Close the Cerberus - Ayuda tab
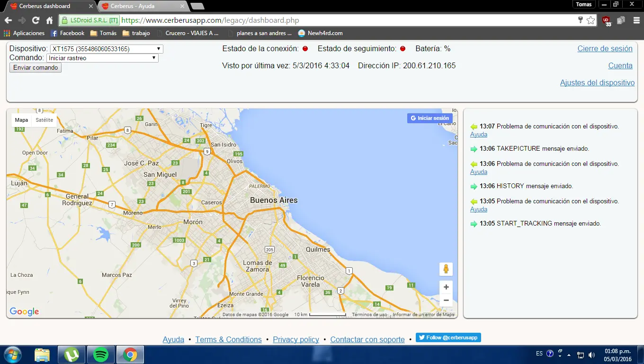 tap(182, 6)
